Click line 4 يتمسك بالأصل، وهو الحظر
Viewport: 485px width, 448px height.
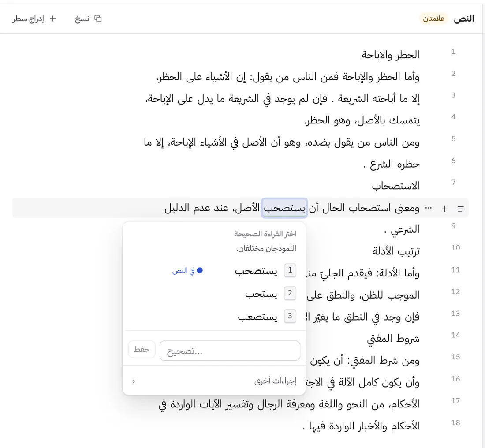pos(362,120)
